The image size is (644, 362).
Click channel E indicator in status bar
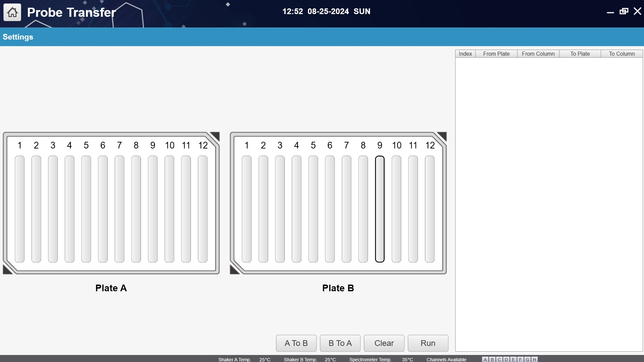click(x=514, y=359)
